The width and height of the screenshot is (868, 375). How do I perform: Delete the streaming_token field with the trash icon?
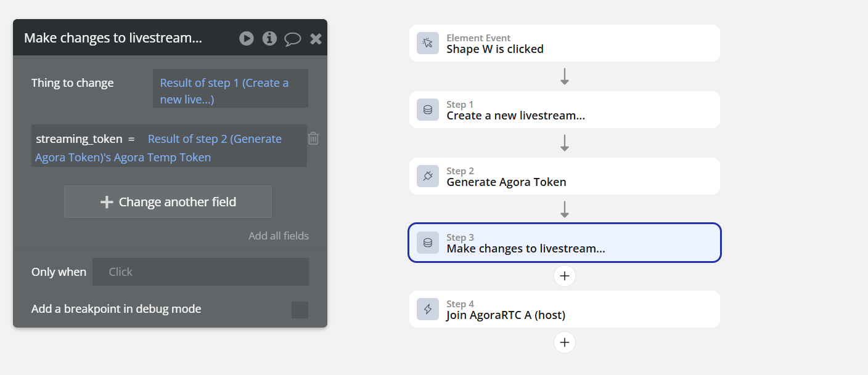(x=313, y=138)
